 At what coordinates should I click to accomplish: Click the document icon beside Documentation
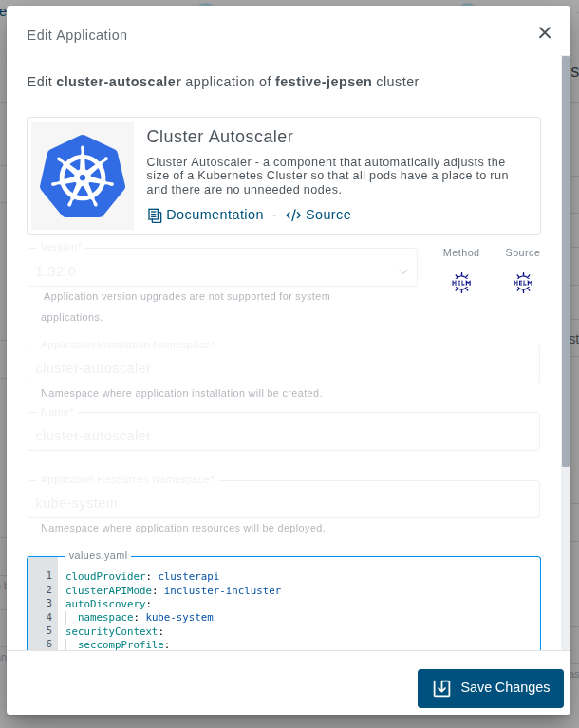[x=155, y=215]
